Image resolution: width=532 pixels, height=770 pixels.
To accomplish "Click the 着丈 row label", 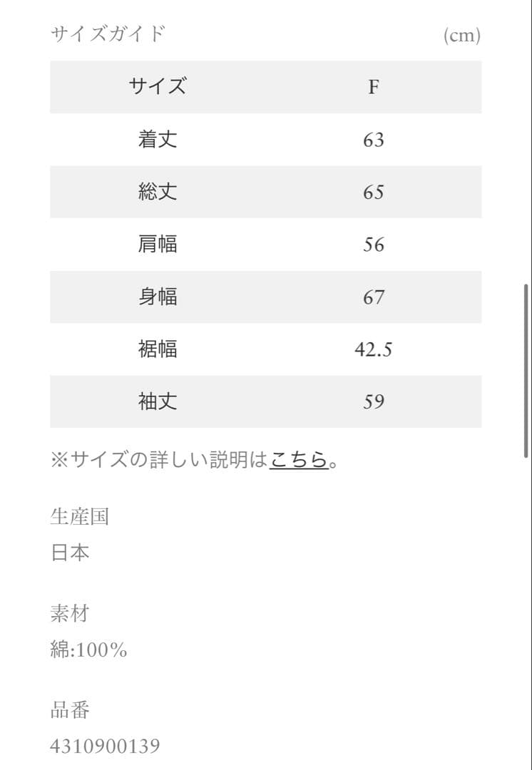I will pyautogui.click(x=158, y=139).
